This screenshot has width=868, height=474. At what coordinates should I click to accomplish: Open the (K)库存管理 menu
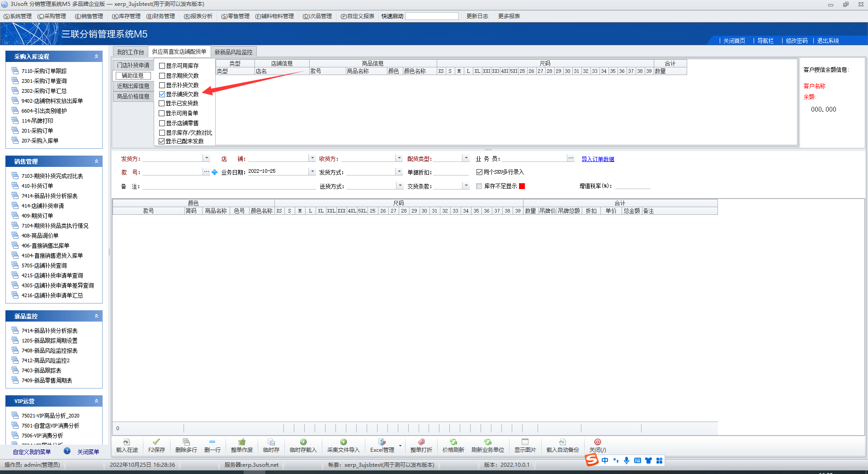coord(126,16)
